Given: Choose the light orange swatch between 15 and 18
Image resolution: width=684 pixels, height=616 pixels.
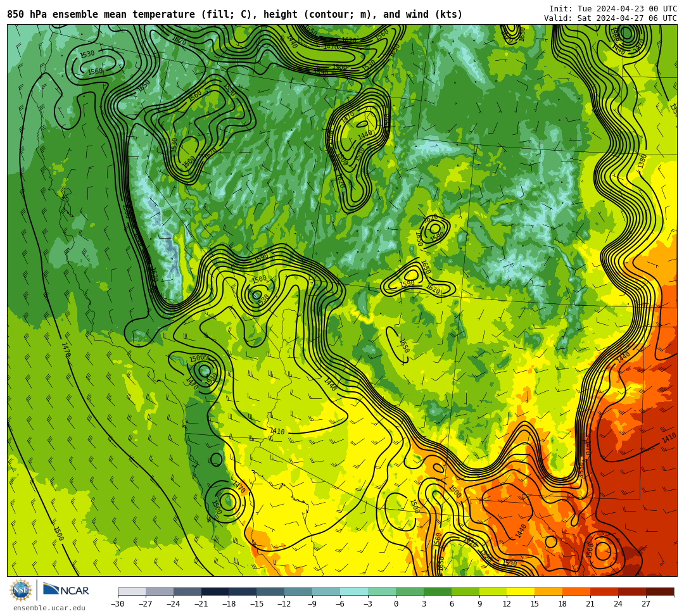Looking at the screenshot, I should coord(548,591).
